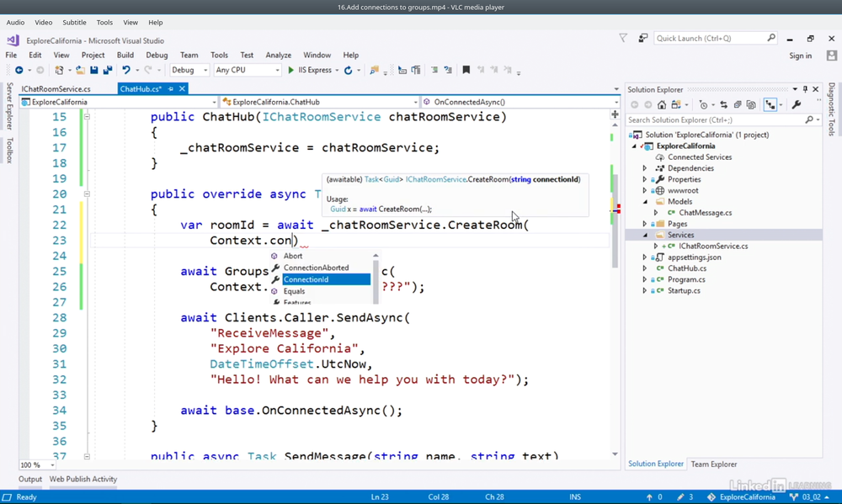Open Properties wrench icon in Solution Explorer
This screenshot has width=842, height=504.
point(797,104)
